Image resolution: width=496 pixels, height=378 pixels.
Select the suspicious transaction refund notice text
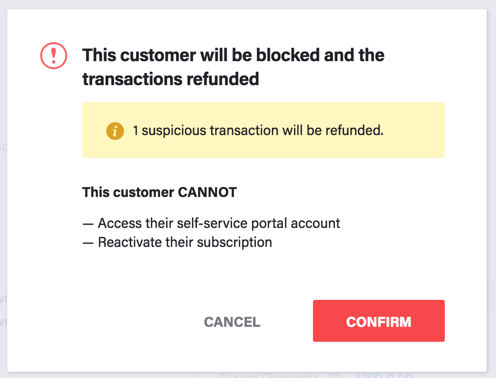click(x=258, y=130)
